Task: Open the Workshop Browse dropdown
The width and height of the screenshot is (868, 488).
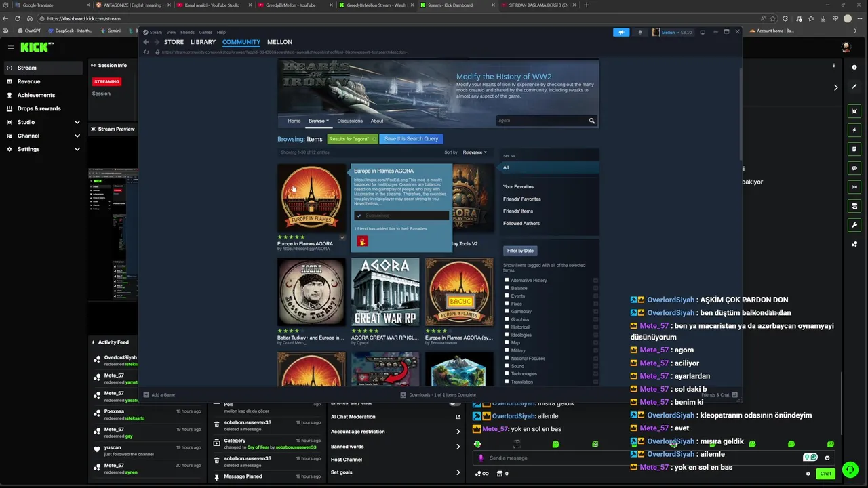Action: 319,121
